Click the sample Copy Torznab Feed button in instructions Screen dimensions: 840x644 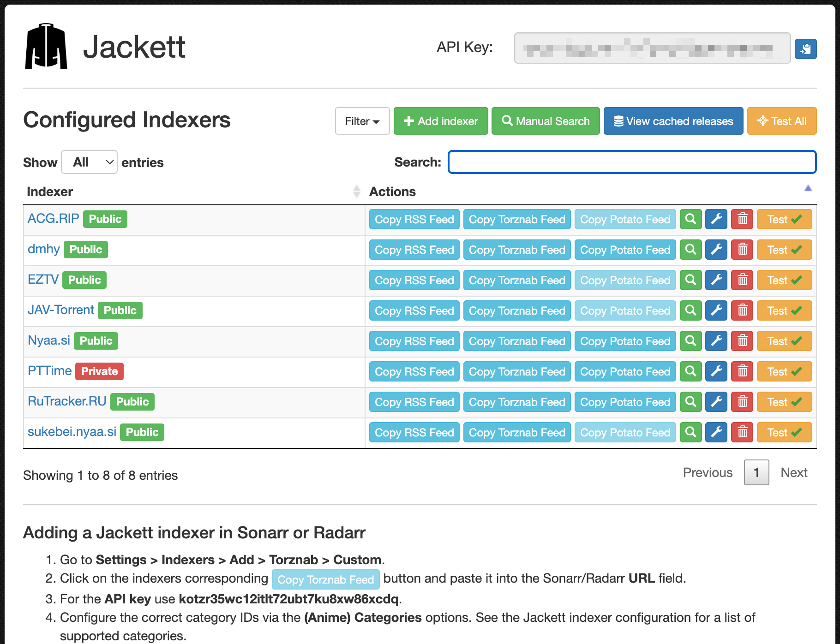click(325, 579)
